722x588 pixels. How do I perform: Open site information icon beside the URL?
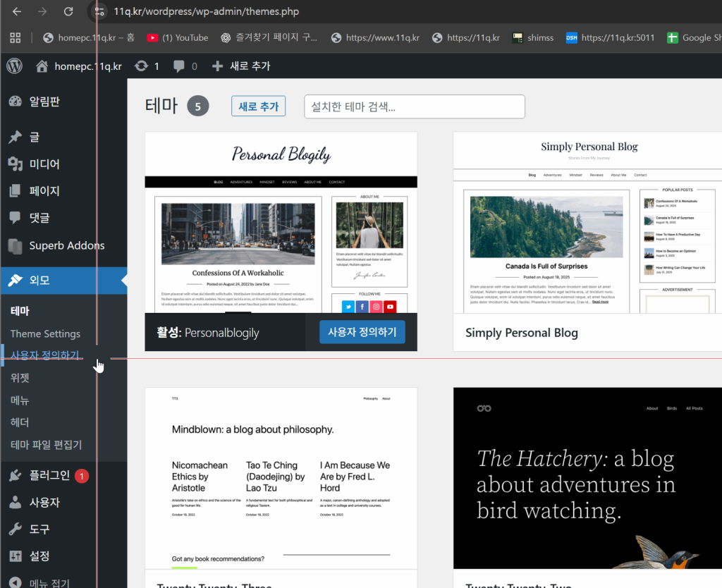click(99, 11)
